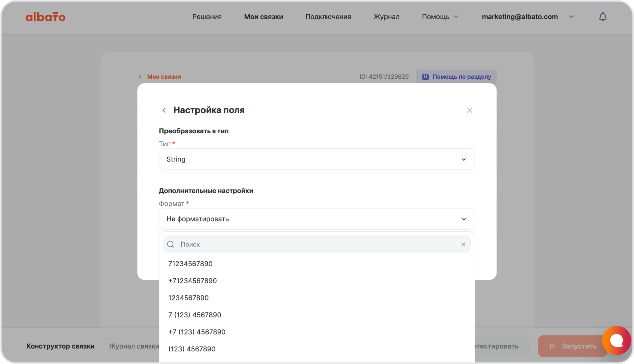Close the Настройка поля dialog
634x364 pixels.
coord(469,110)
